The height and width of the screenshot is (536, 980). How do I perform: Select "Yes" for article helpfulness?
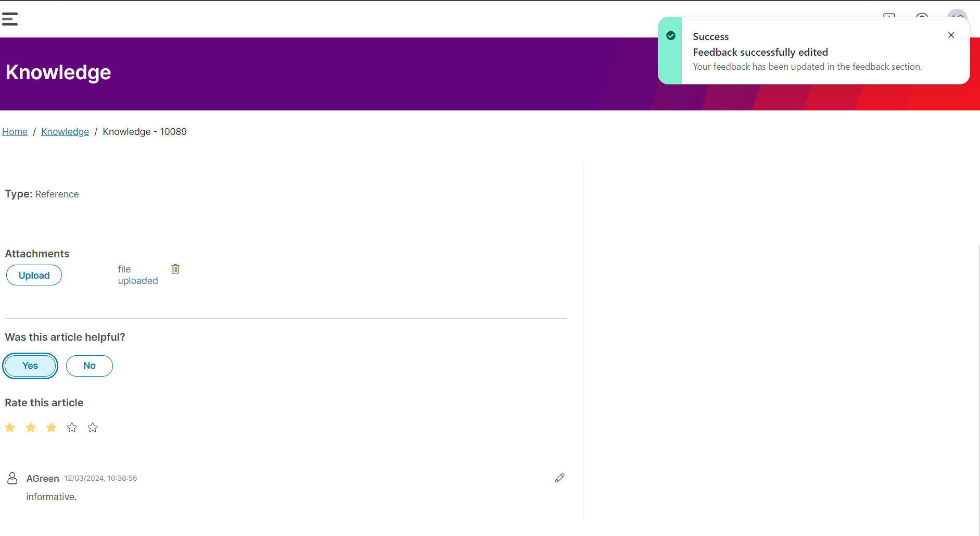30,366
